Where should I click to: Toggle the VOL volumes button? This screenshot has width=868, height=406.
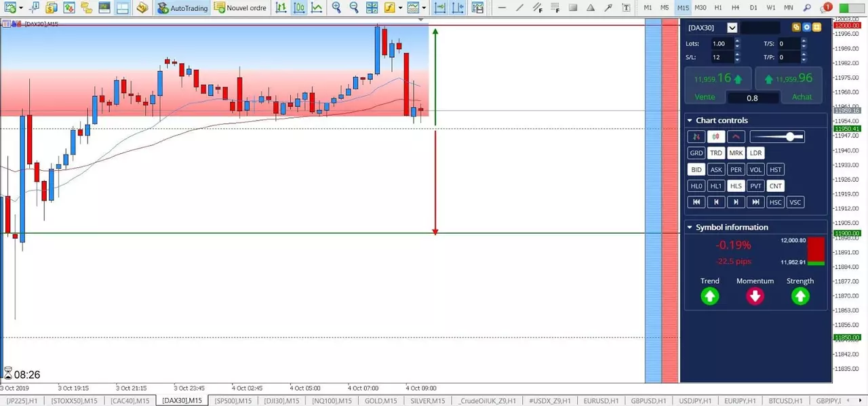(756, 169)
